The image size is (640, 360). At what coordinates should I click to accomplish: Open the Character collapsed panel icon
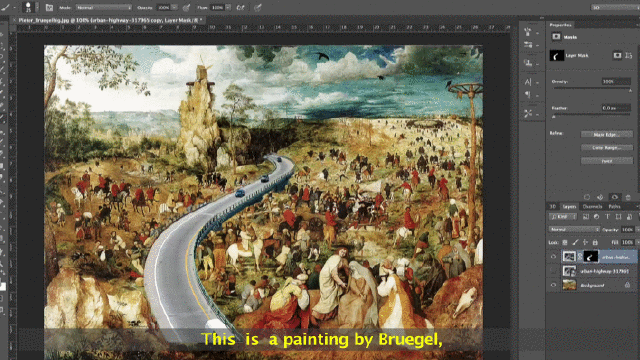coord(529,82)
